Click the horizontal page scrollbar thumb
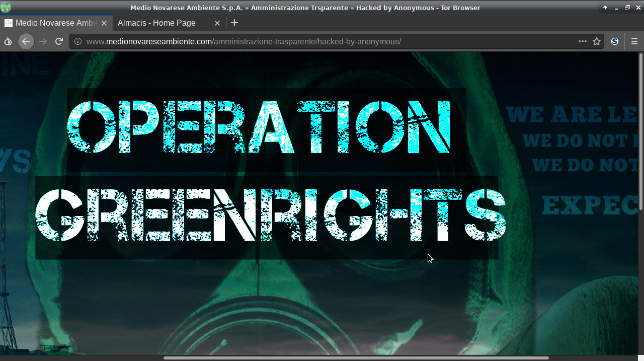The image size is (644, 361). pyautogui.click(x=356, y=358)
